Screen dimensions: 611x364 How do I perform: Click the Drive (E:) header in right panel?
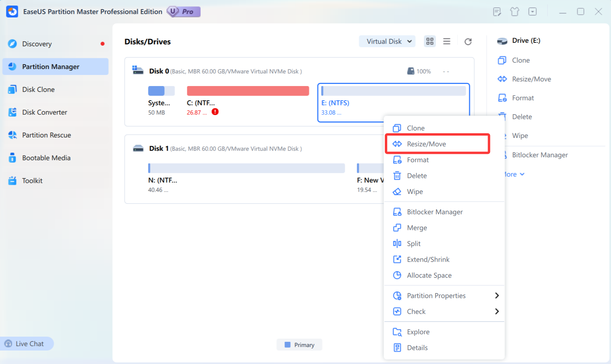tap(519, 40)
